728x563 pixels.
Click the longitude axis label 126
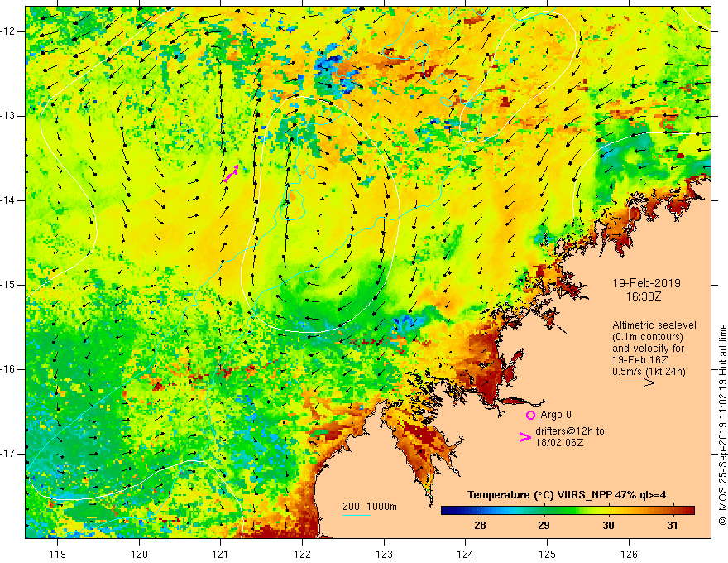coord(629,554)
